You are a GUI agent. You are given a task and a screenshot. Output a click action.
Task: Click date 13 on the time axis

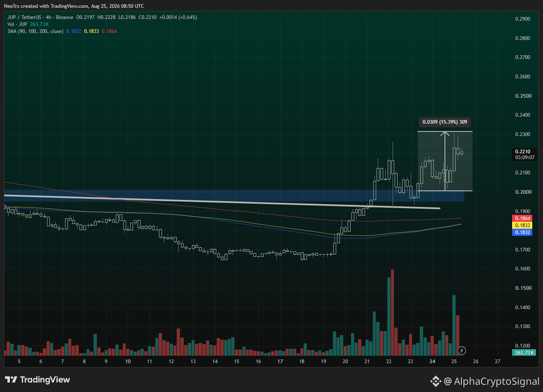[x=193, y=361]
